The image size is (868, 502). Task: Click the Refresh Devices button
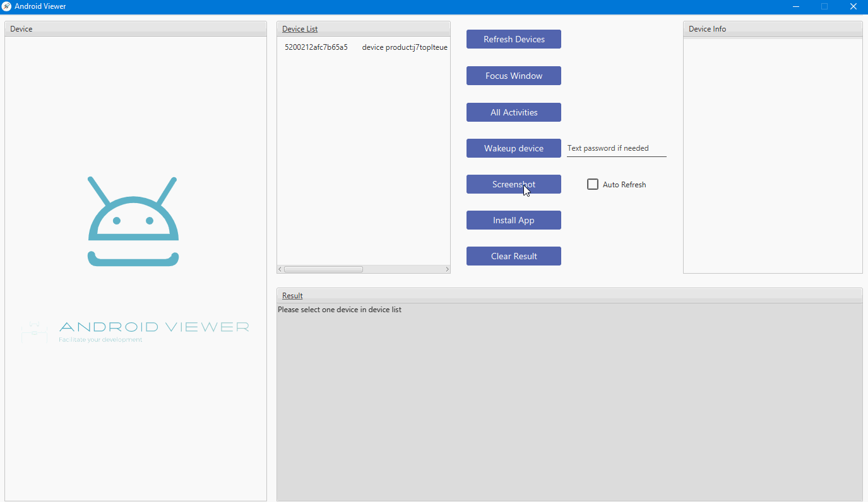513,39
